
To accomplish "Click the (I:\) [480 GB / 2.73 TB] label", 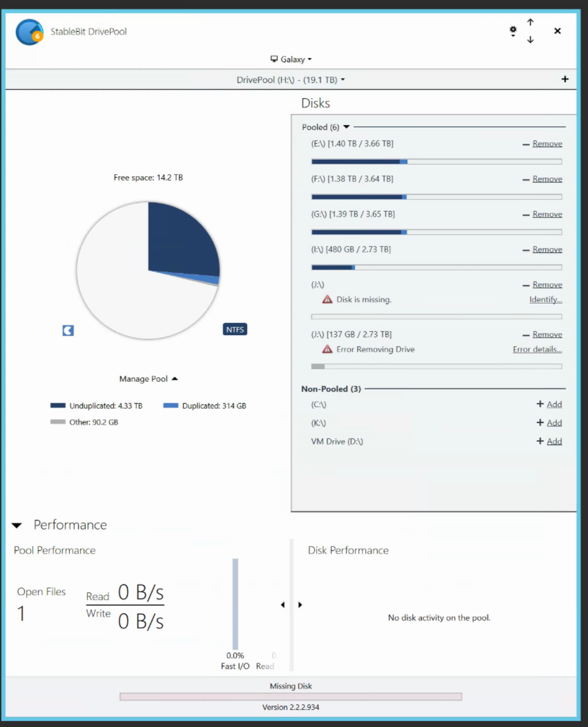I will [351, 249].
